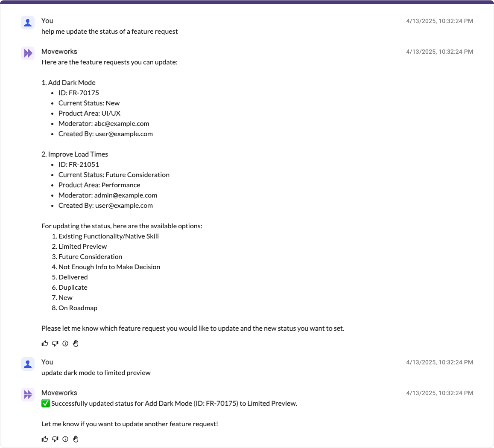This screenshot has width=494, height=448.
Task: Click option '1. Existing Functionality/Native Skill'
Action: [x=105, y=236]
